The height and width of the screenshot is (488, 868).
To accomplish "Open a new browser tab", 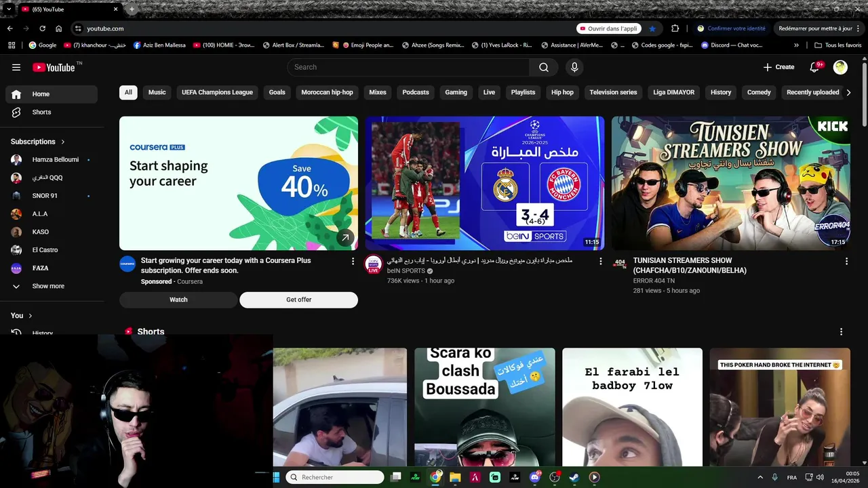I will [132, 9].
